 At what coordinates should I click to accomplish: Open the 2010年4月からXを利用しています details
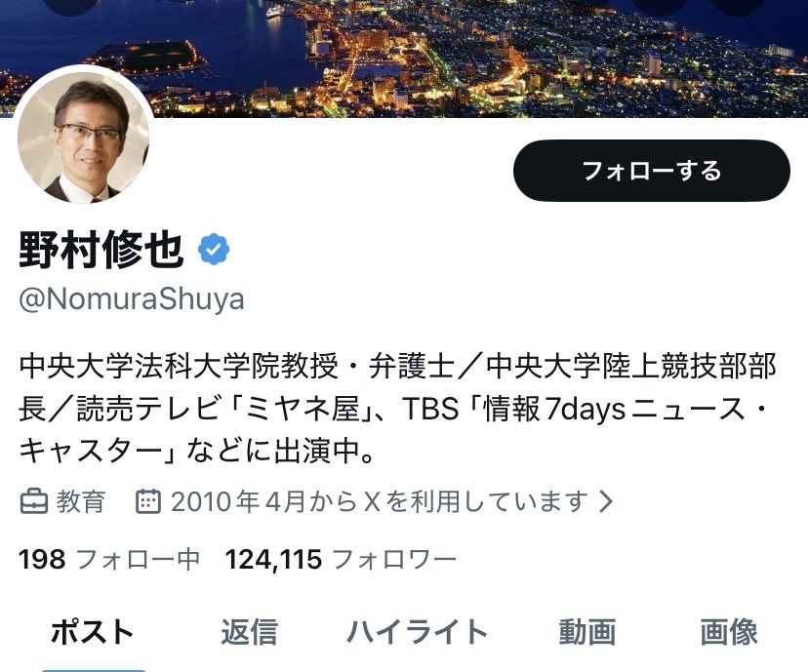click(x=379, y=501)
